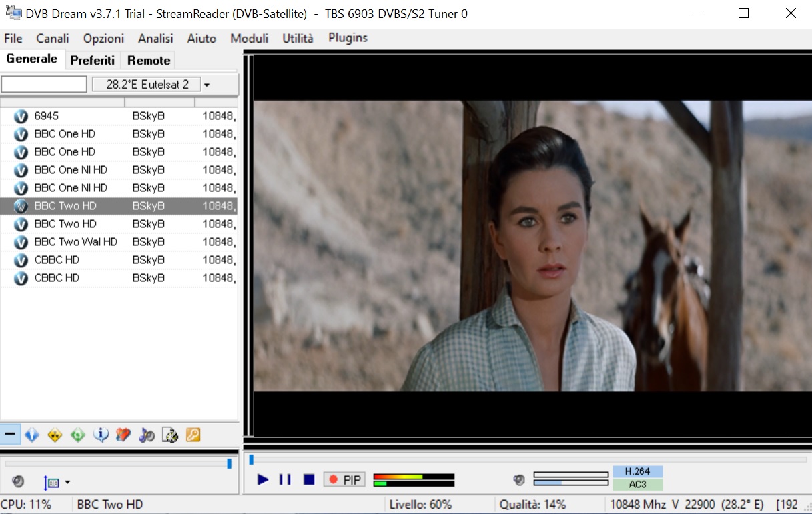812x514 pixels.
Task: Open the Plugins menu
Action: [x=348, y=38]
